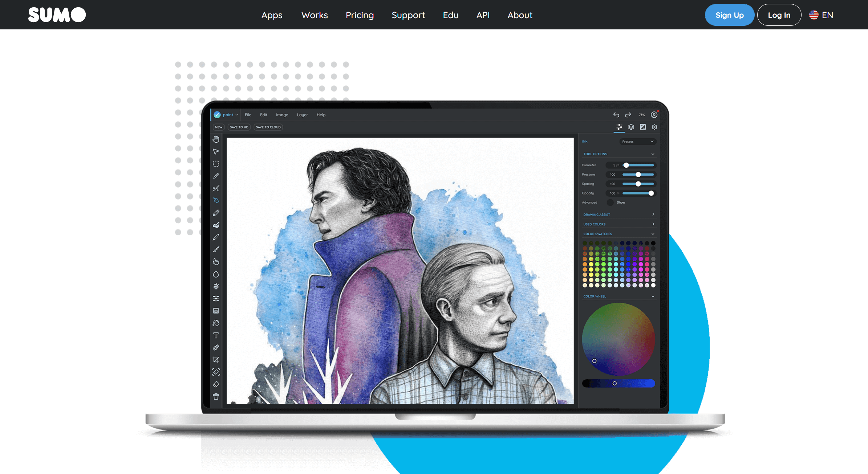
Task: Click Save to Cloud button
Action: coord(268,127)
